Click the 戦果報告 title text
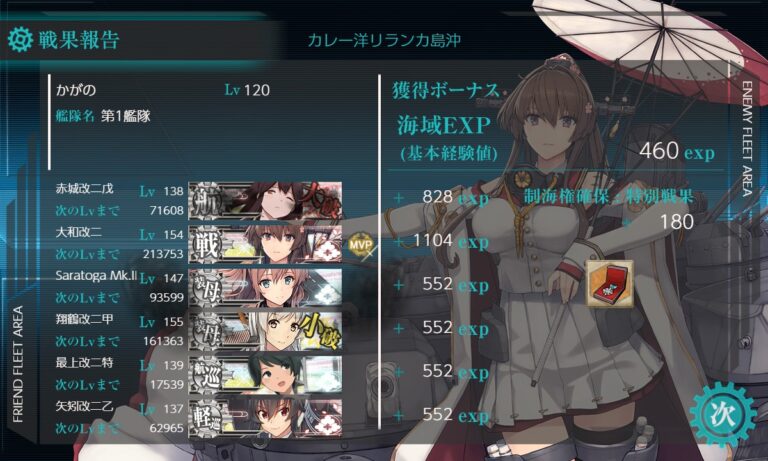The width and height of the screenshot is (768, 461). tap(79, 40)
